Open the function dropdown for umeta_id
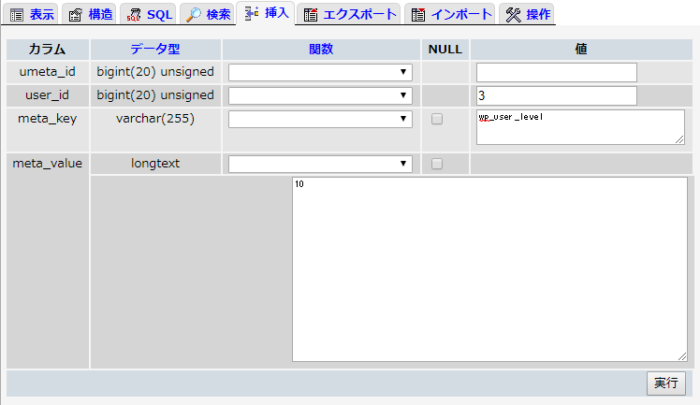This screenshot has height=405, width=700. [x=320, y=72]
